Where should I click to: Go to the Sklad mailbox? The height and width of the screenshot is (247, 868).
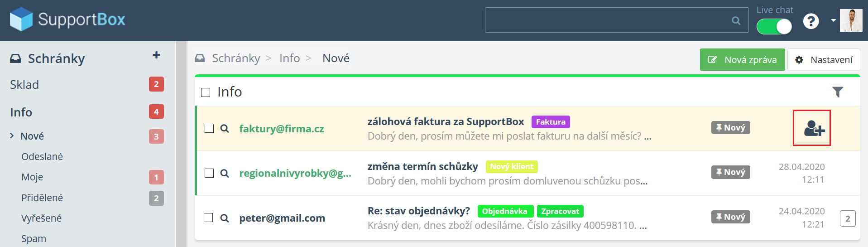pyautogui.click(x=24, y=85)
